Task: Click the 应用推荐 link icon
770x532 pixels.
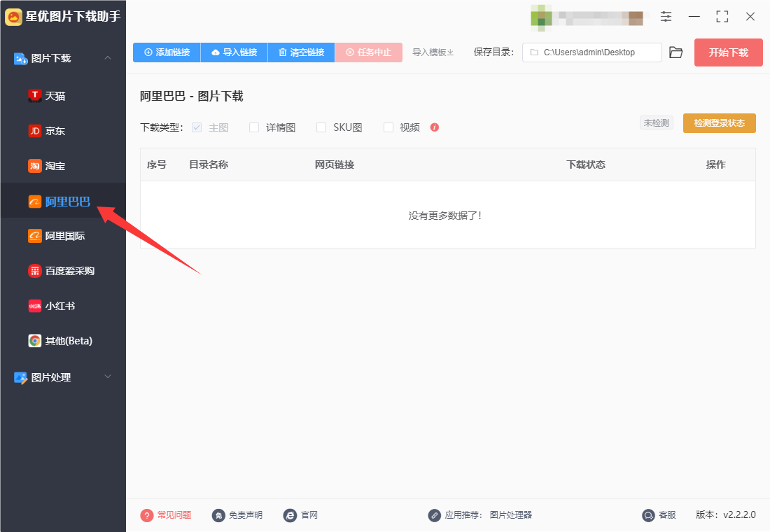Action: tap(435, 515)
